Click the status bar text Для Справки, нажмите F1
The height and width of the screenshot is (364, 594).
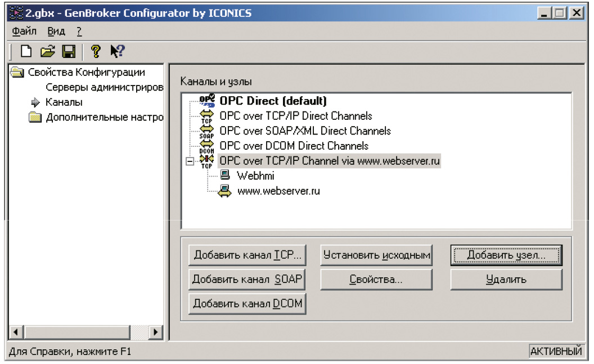70,352
